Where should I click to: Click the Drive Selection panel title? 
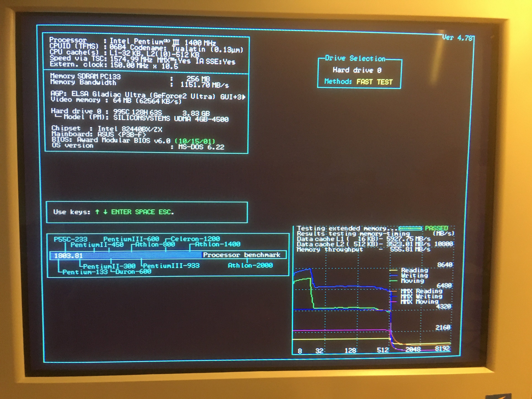pyautogui.click(x=355, y=58)
